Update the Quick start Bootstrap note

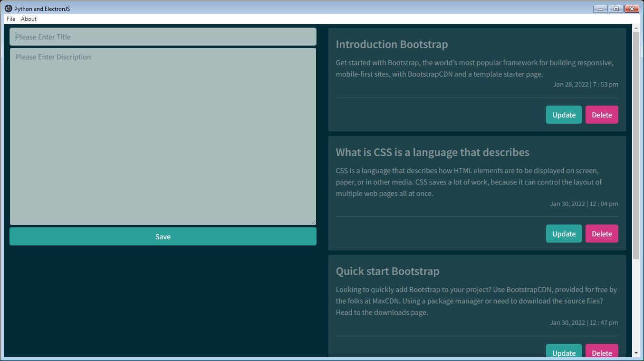[x=564, y=351]
